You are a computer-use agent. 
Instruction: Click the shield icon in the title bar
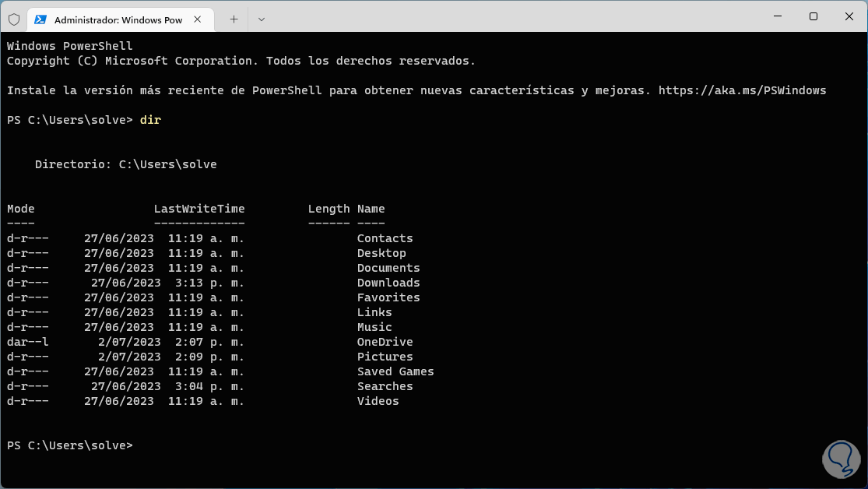(x=14, y=19)
